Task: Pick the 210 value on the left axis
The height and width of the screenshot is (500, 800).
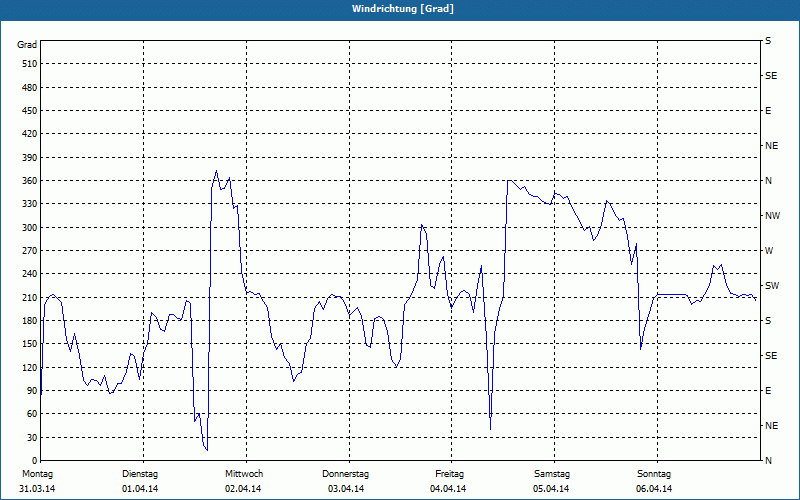Action: 29,297
